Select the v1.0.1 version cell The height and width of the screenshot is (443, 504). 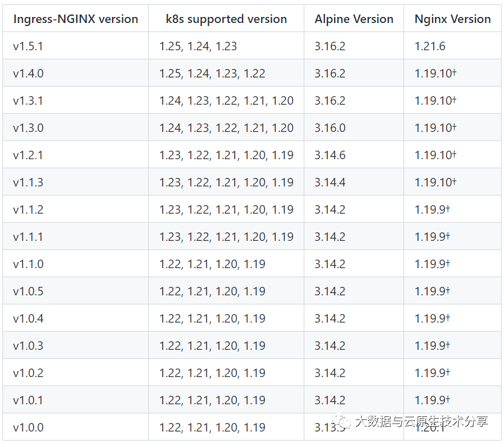pos(76,399)
